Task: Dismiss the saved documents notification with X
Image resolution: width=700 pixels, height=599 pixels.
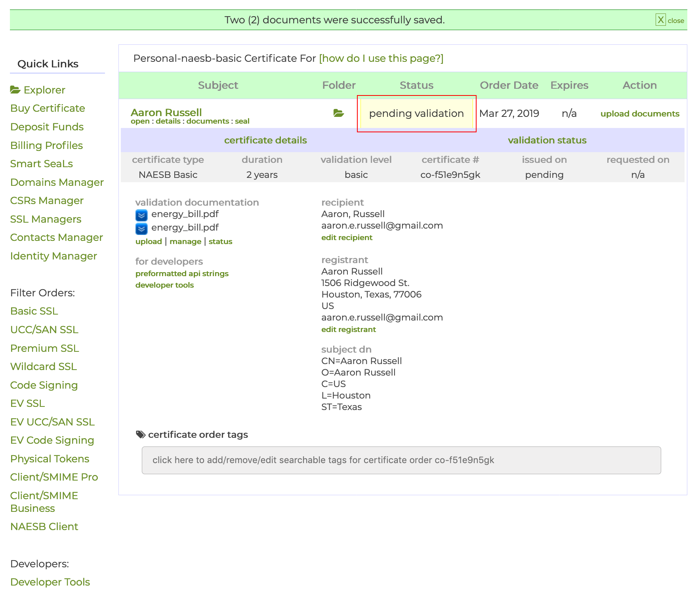Action: point(660,20)
